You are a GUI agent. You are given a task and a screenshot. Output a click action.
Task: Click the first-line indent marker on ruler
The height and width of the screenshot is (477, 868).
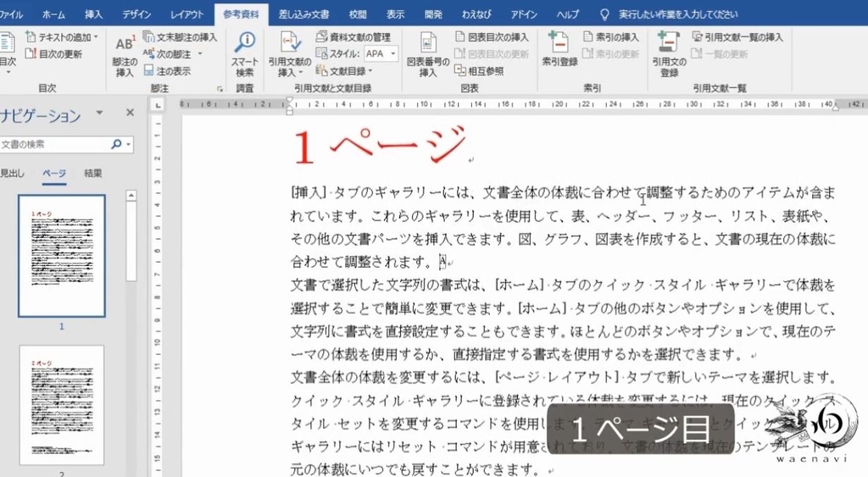coord(290,101)
